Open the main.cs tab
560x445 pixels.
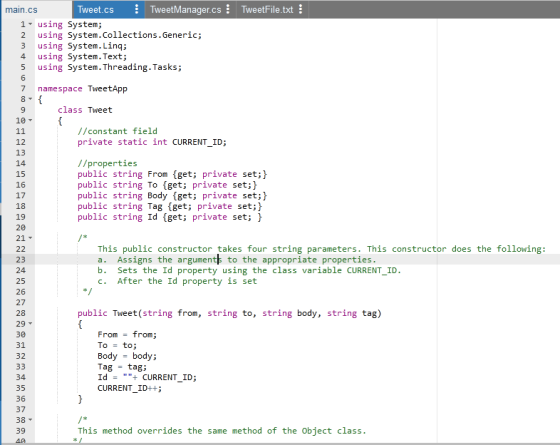pyautogui.click(x=21, y=10)
